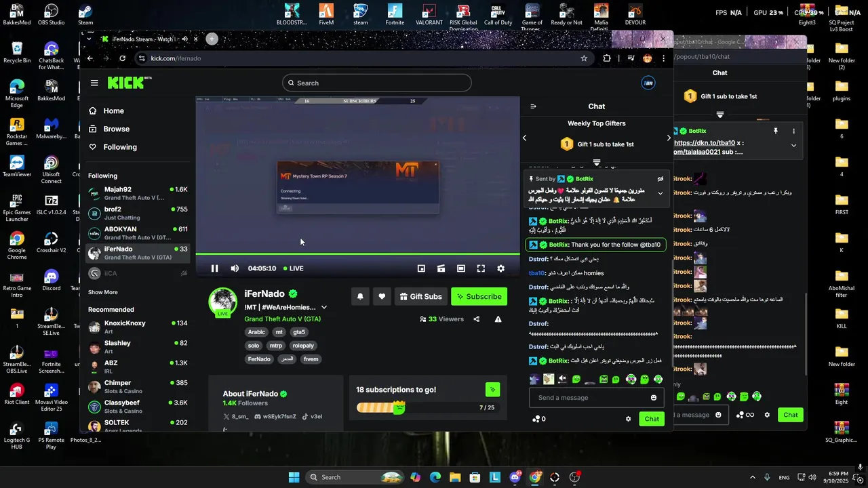The image size is (868, 488).
Task: Open the Kick hamburger menu
Action: [x=94, y=83]
